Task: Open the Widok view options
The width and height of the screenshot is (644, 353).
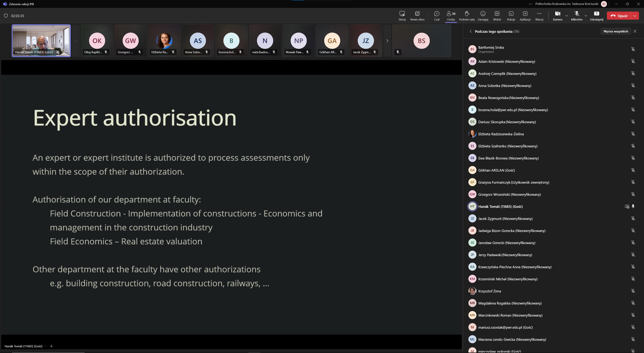Action: (497, 15)
